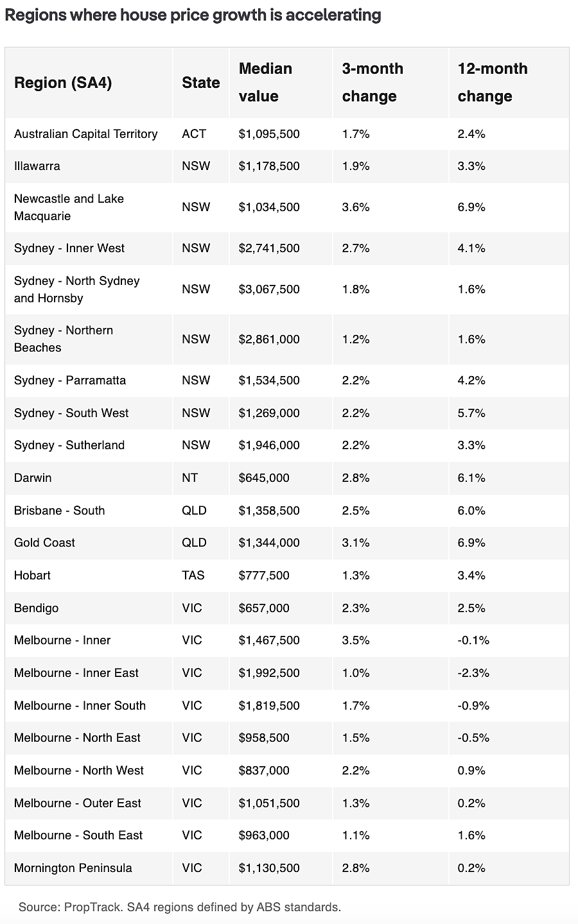This screenshot has width=578, height=924.
Task: Select the table heading about accelerating growth
Action: point(193,15)
